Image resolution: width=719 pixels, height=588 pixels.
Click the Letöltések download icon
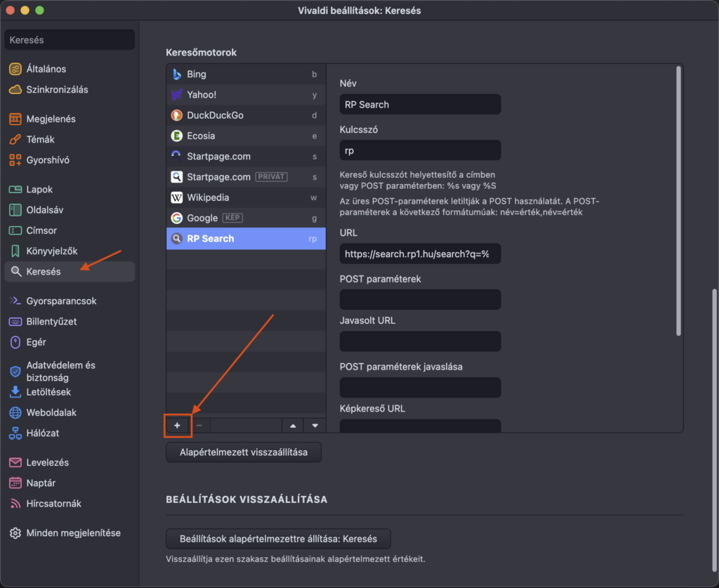point(15,392)
